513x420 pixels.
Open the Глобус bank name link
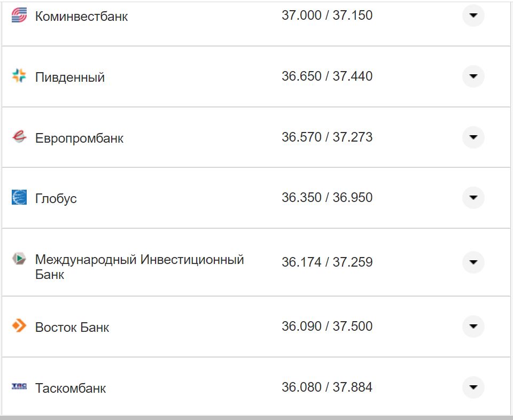56,198
